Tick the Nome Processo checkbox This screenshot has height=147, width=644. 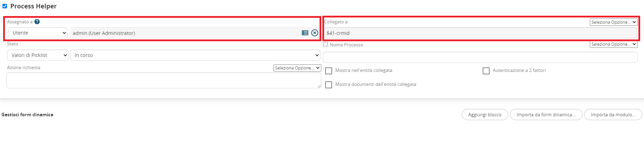click(326, 44)
